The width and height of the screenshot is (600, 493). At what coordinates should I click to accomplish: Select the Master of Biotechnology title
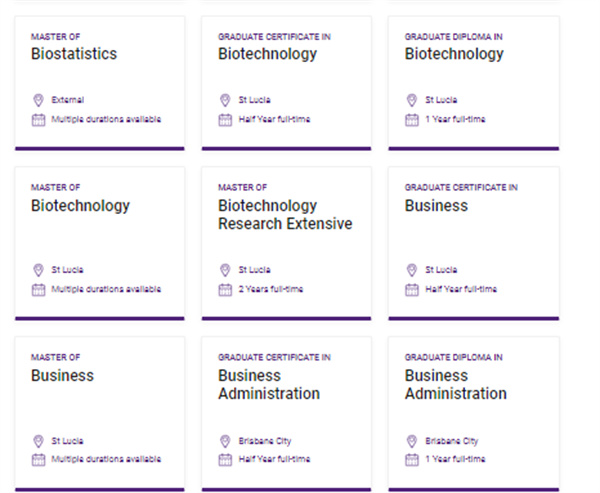80,206
